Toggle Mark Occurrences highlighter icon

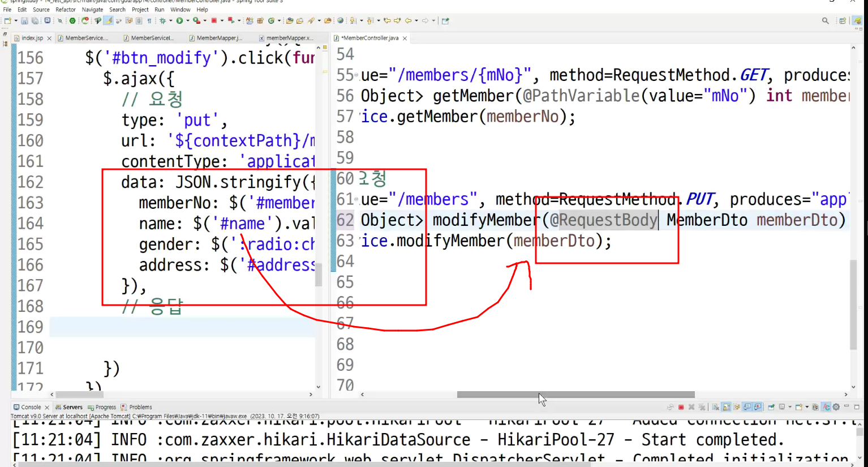click(x=109, y=21)
